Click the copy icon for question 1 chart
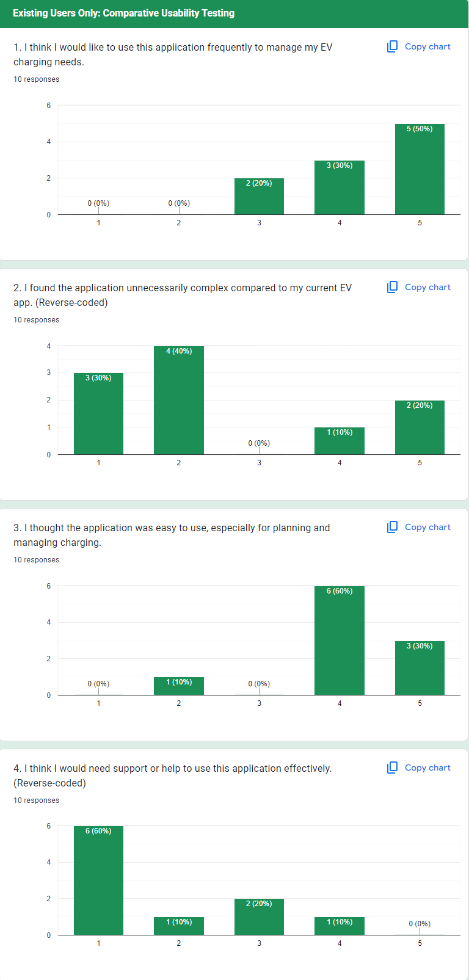The width and height of the screenshot is (469, 980). point(393,46)
